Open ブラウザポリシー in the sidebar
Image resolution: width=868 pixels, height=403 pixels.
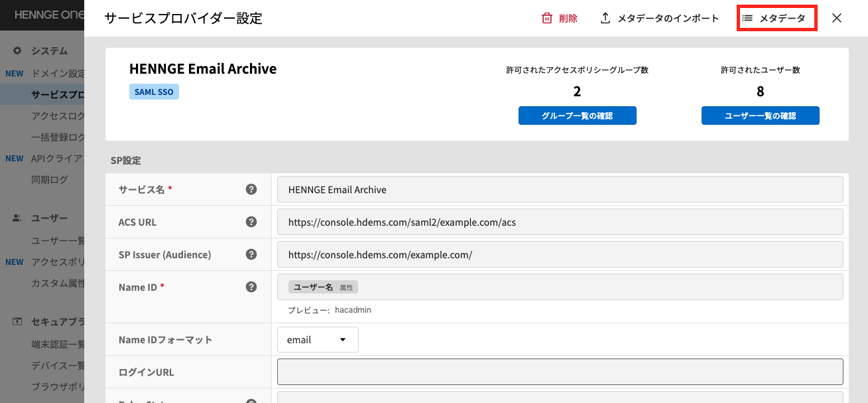(x=58, y=386)
